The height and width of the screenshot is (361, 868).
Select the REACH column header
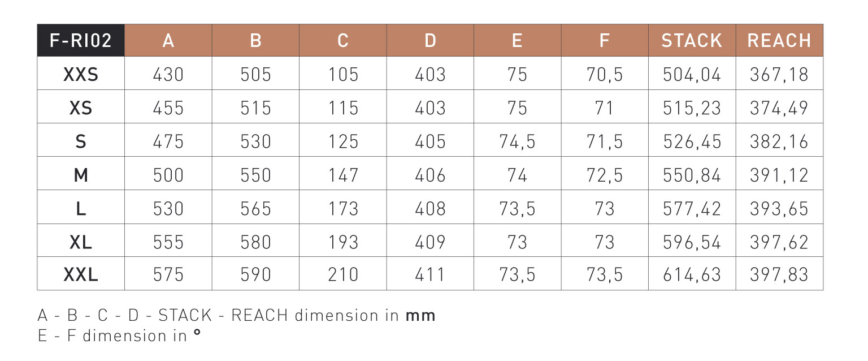[779, 40]
